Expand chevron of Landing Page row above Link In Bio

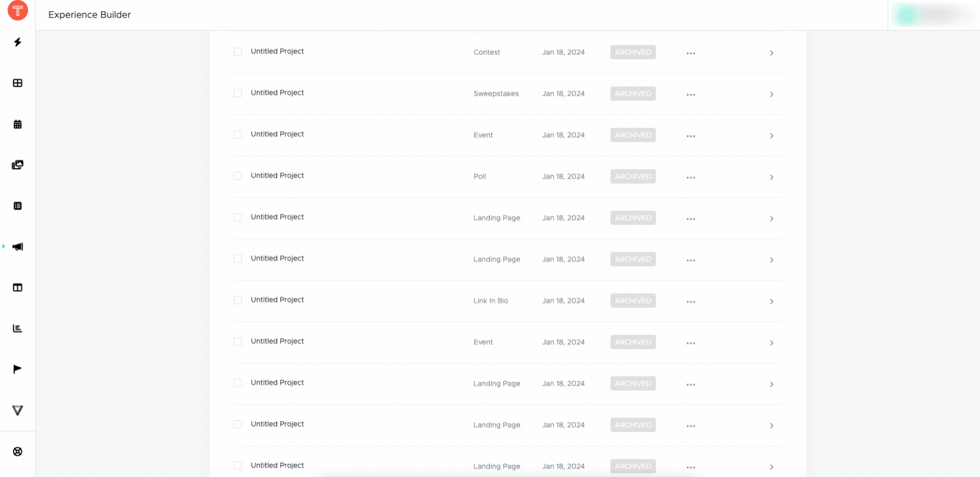[771, 260]
